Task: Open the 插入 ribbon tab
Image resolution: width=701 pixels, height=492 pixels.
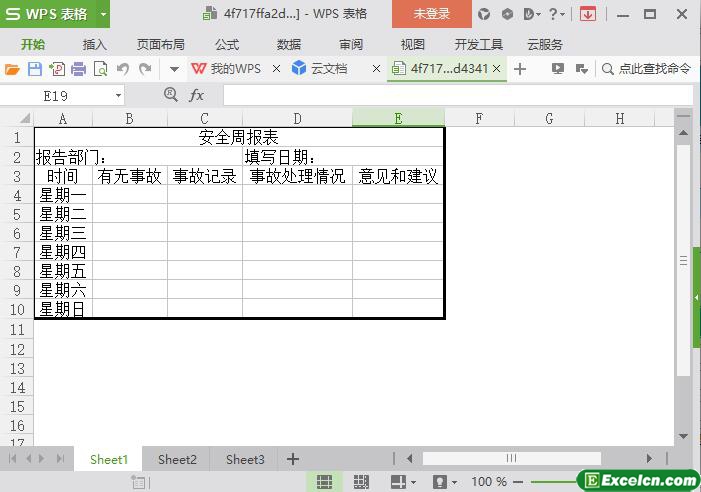Action: point(94,44)
